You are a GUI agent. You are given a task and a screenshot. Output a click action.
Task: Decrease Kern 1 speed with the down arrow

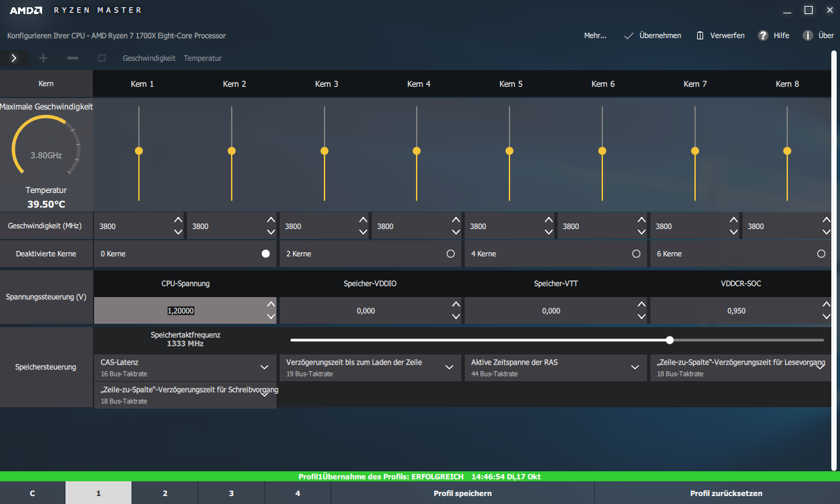pyautogui.click(x=178, y=232)
